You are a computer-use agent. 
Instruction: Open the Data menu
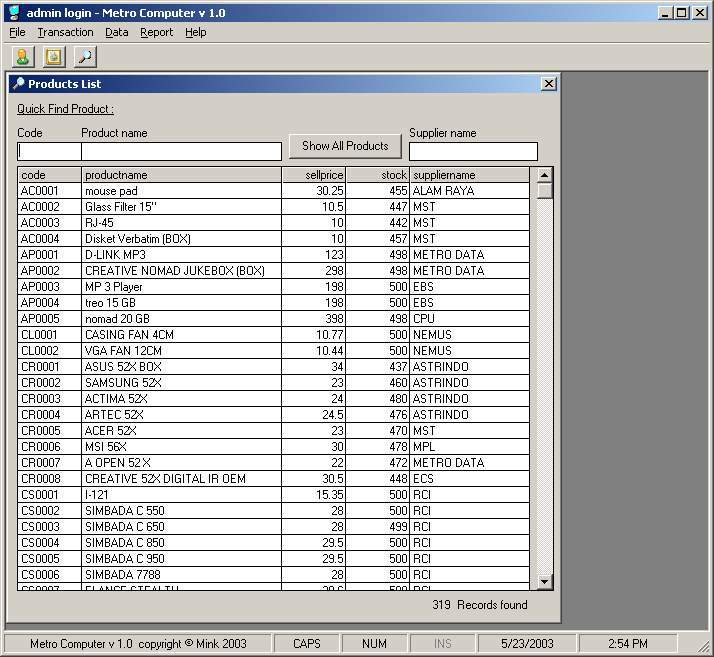click(x=116, y=32)
